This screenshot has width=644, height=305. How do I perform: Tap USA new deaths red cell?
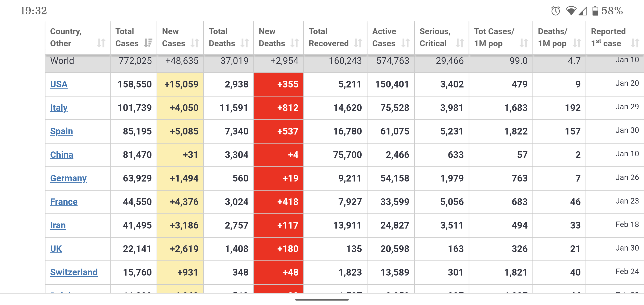coord(279,84)
